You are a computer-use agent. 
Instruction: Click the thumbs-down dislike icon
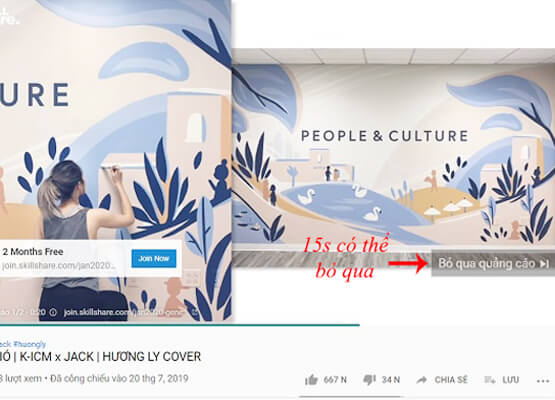(x=369, y=380)
